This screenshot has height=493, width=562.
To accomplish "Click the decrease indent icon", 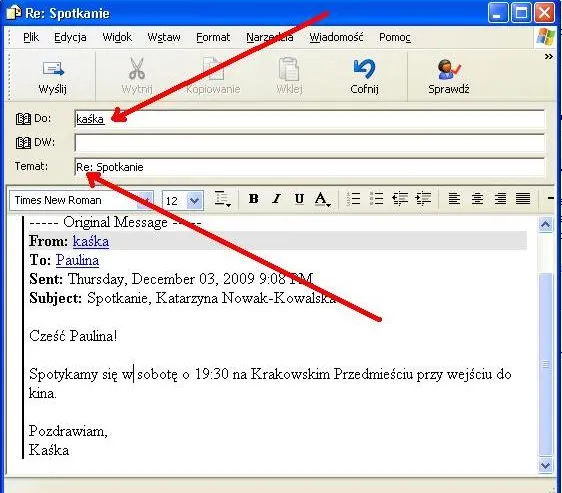I will [x=400, y=199].
